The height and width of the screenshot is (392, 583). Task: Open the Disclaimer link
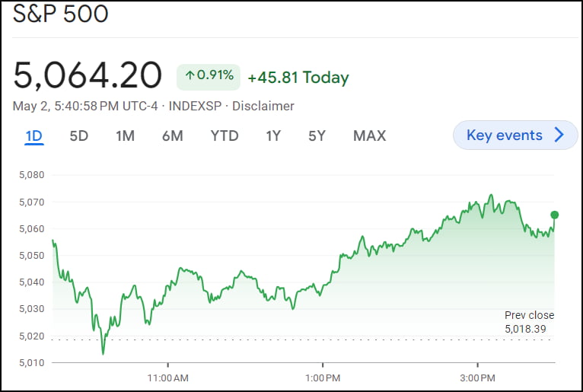263,106
